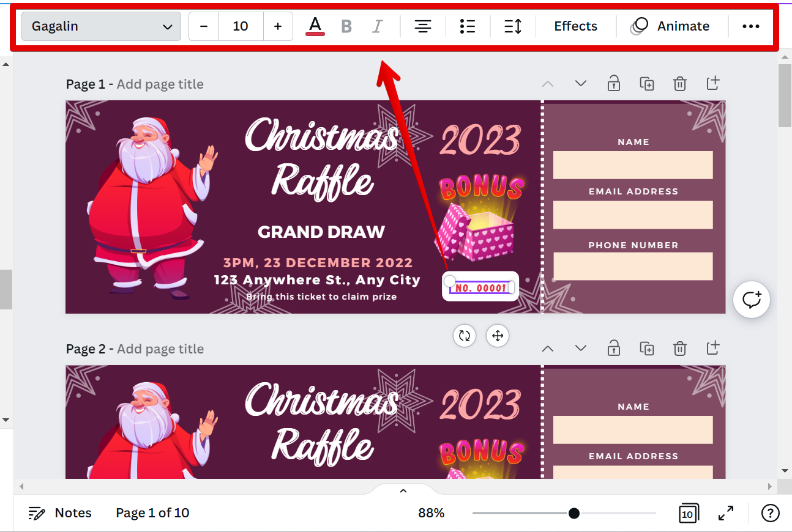Toggle bold formatting
This screenshot has height=532, width=792.
[x=346, y=26]
